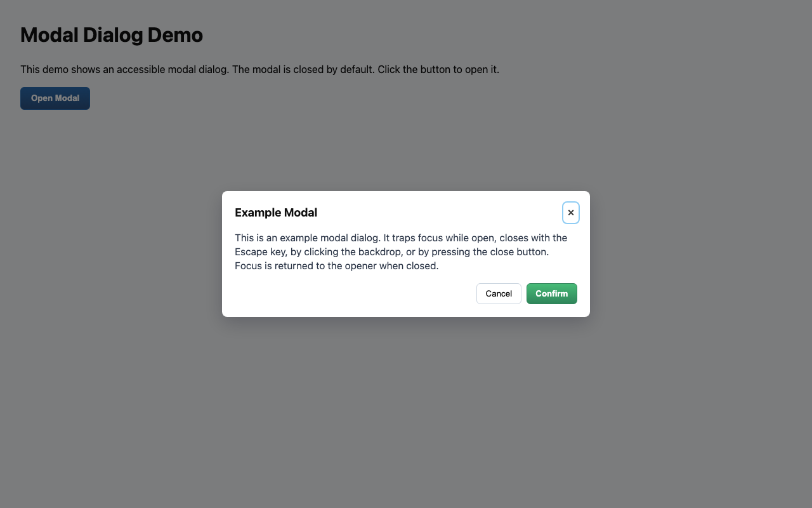
Task: Activate the green Confirm control
Action: pos(551,293)
